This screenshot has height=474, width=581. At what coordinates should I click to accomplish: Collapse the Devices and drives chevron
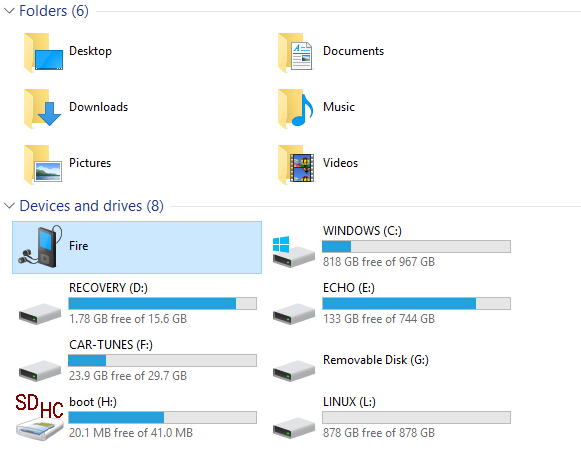point(9,206)
